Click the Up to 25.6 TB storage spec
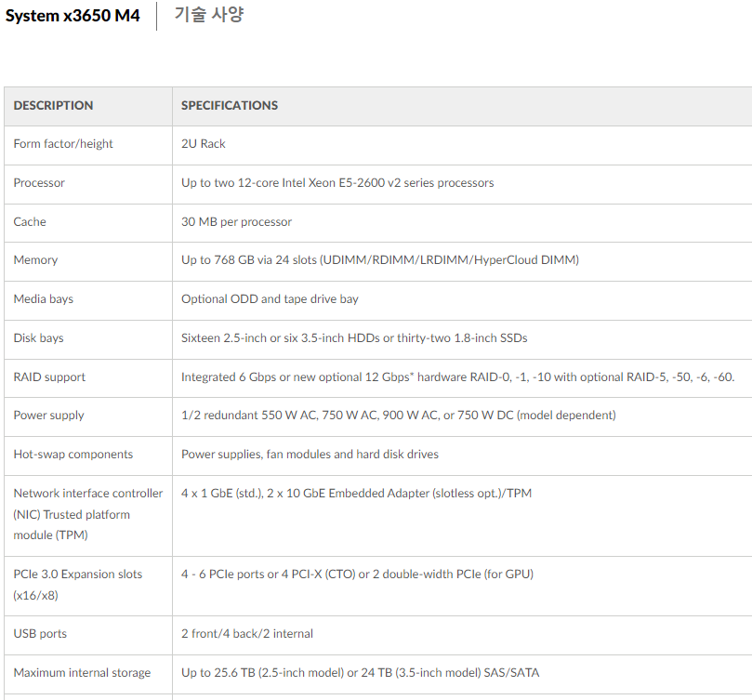This screenshot has width=752, height=700. 360,673
